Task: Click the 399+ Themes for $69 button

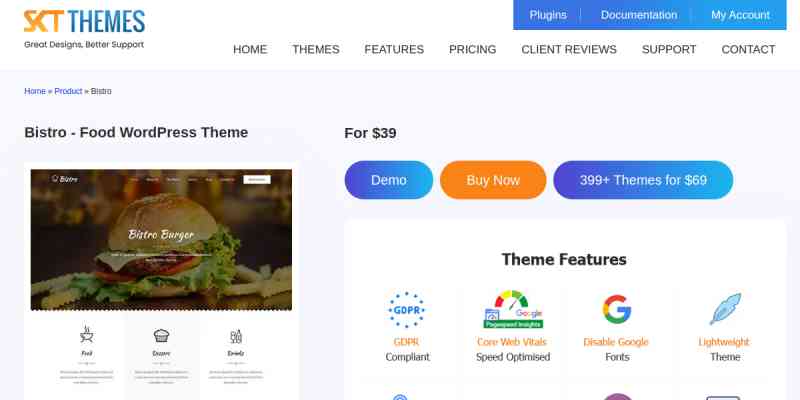Action: coord(643,180)
